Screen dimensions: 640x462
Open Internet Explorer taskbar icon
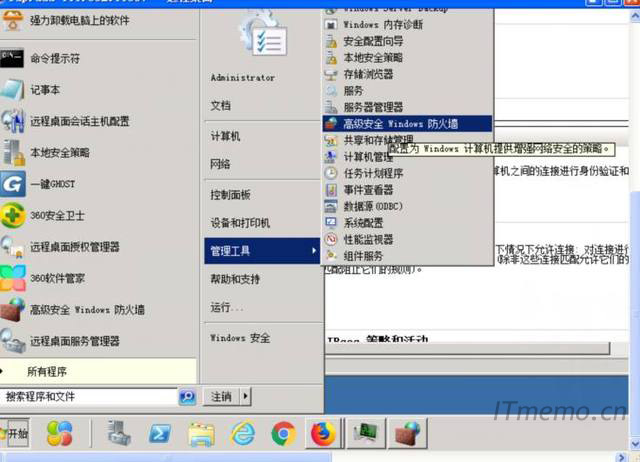(242, 433)
